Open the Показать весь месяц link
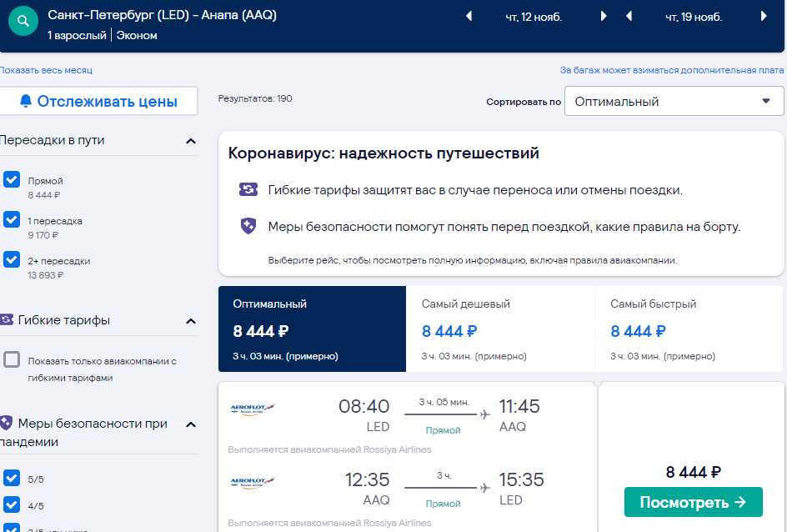The image size is (787, 532). tap(46, 70)
